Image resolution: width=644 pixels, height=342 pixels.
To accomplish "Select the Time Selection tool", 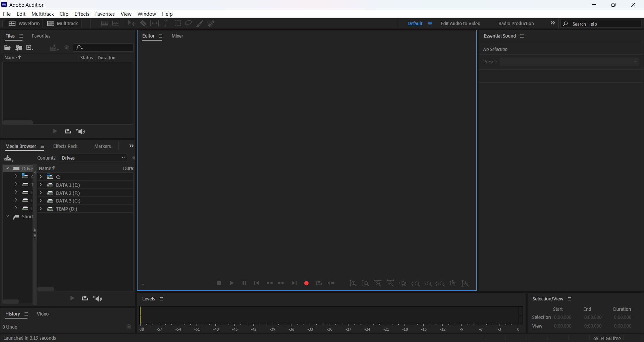I will click(166, 23).
